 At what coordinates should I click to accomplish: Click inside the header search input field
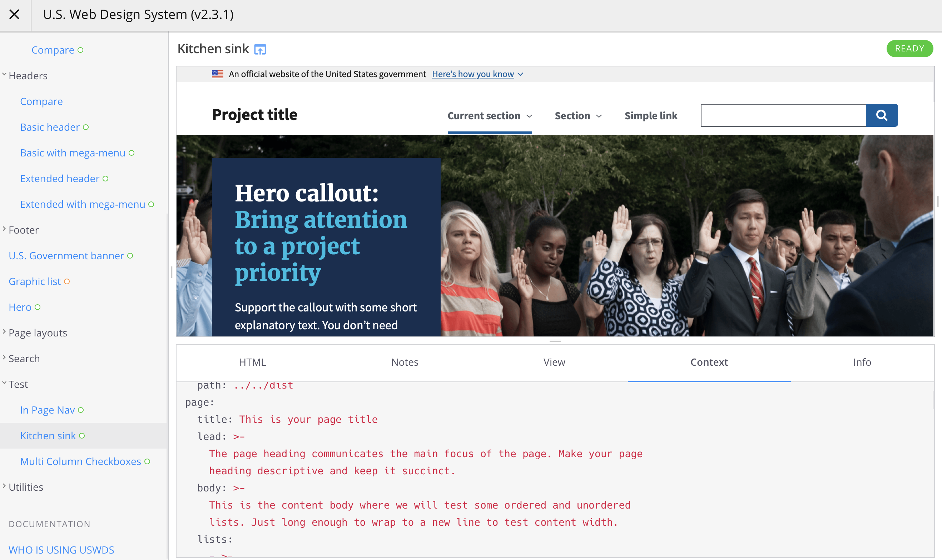pos(783,115)
